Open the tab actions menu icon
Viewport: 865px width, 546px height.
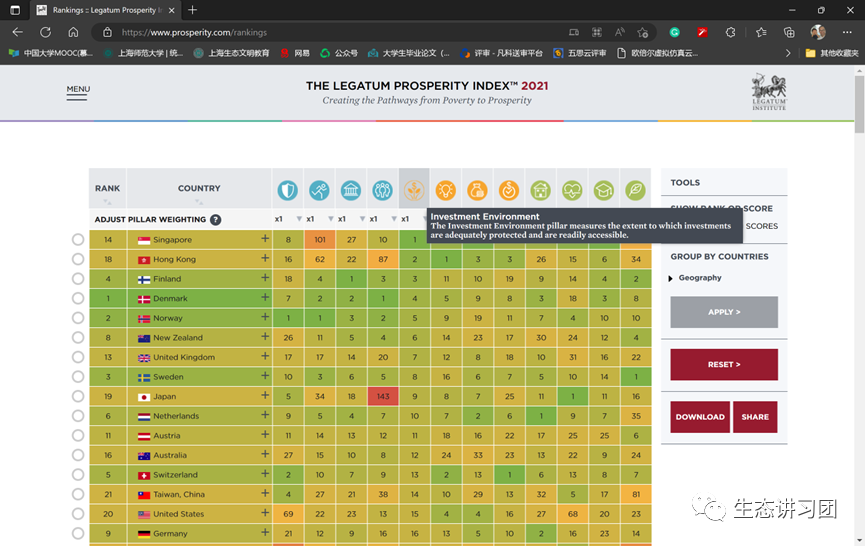pos(15,10)
